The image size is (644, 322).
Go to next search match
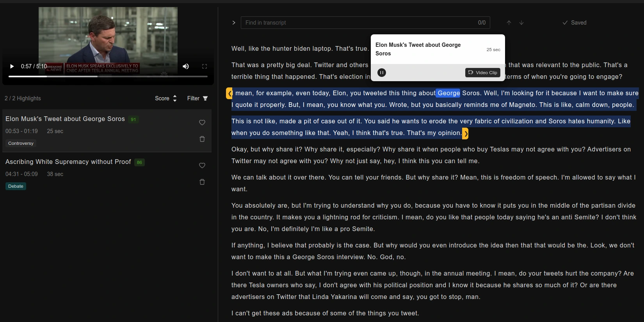click(521, 23)
